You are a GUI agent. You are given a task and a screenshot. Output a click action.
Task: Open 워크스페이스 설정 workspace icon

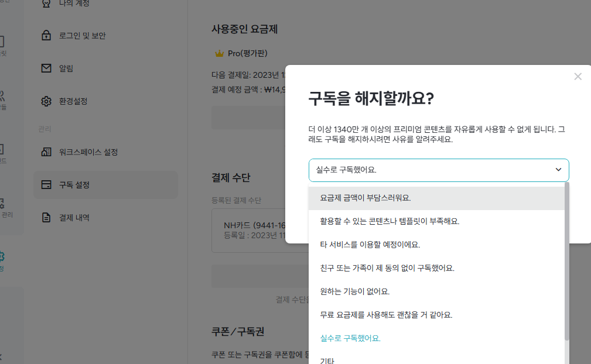[x=47, y=152]
